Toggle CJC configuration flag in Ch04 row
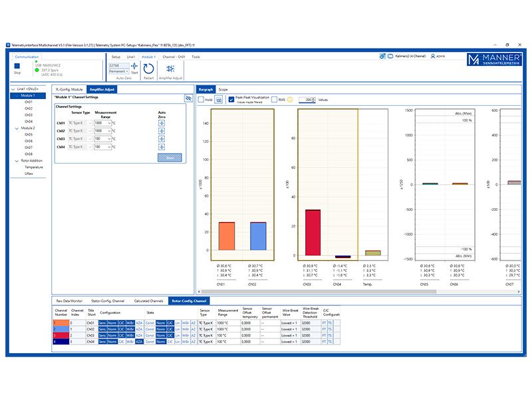The width and height of the screenshot is (532, 399). click(121, 342)
